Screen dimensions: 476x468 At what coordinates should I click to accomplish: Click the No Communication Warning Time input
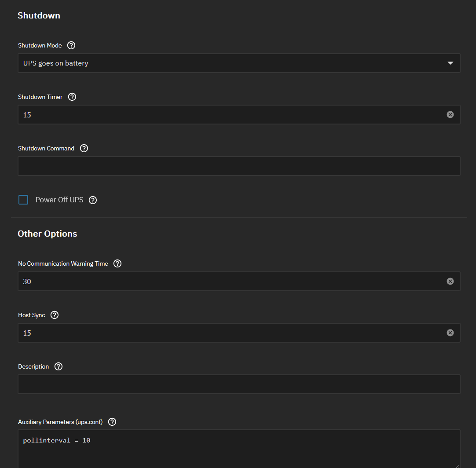point(229,282)
